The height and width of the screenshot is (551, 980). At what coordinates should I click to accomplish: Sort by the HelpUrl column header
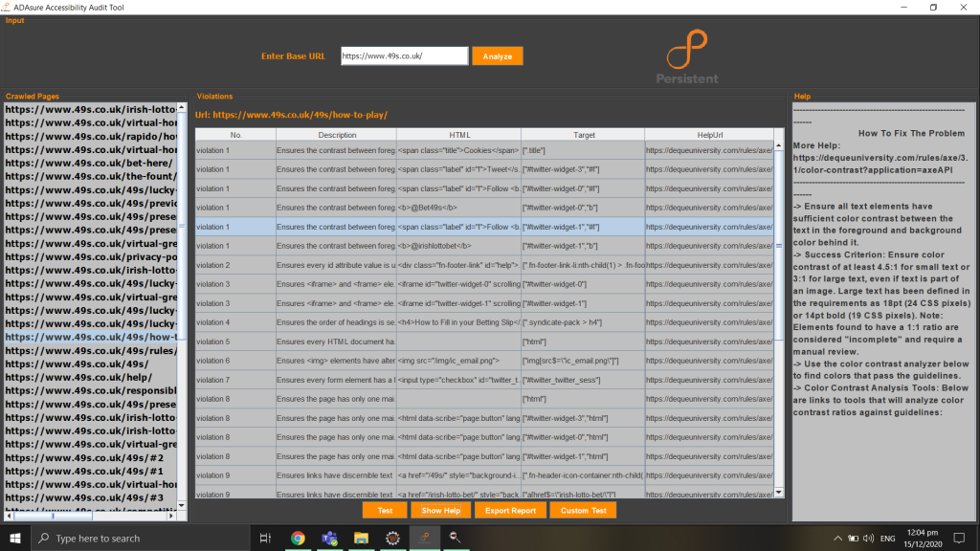pyautogui.click(x=709, y=135)
